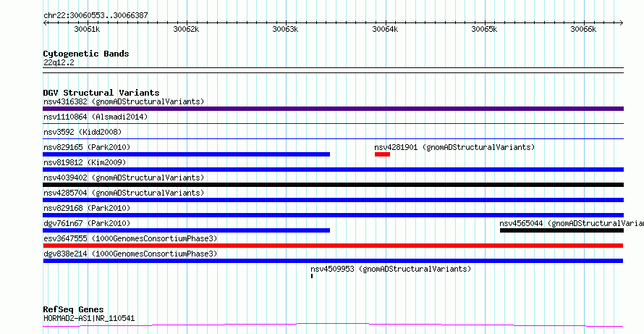Click the black bar of nsv4039402

point(333,185)
